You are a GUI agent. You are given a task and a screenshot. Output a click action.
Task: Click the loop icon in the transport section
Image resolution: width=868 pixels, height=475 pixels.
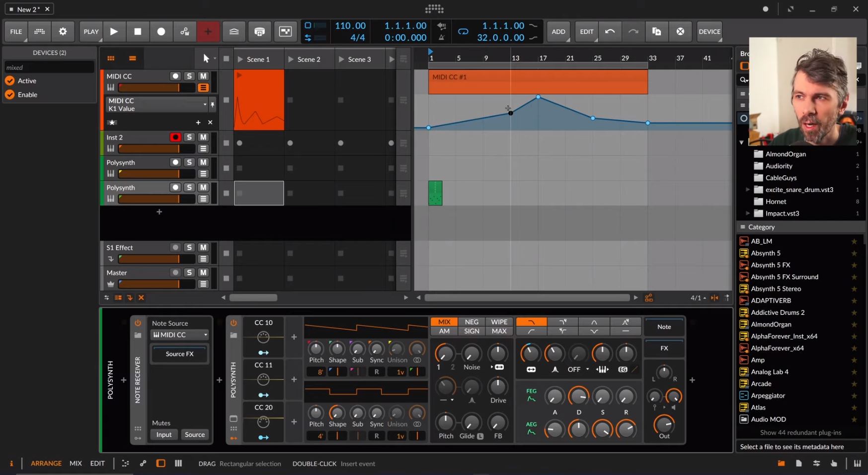coord(463,31)
